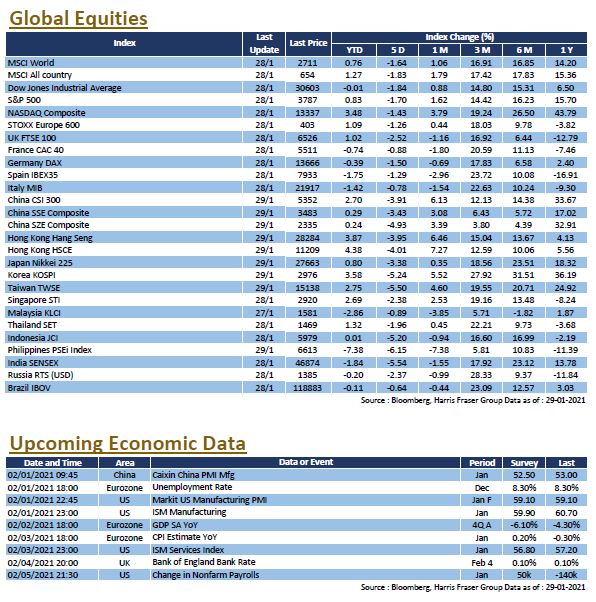Click the Survey column header

point(524,463)
